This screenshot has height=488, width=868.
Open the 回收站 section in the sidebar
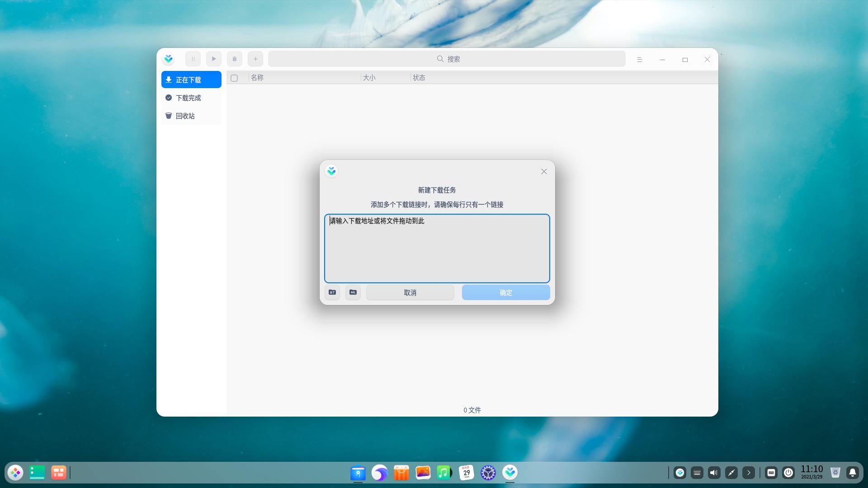point(185,116)
